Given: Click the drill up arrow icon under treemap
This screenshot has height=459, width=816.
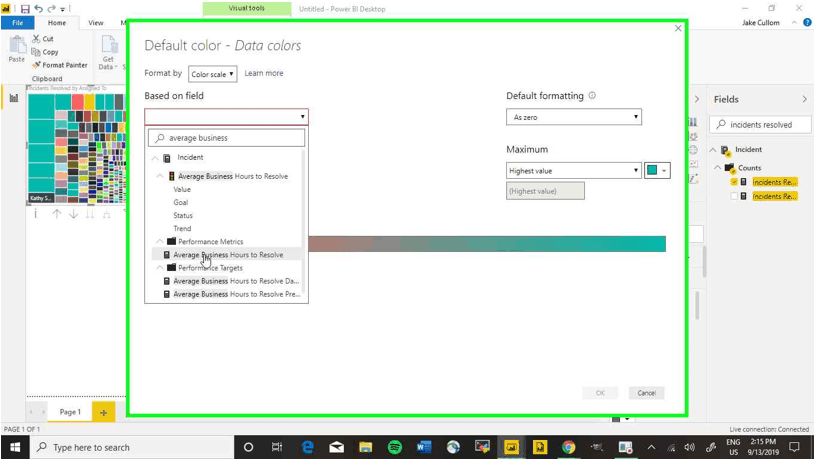Looking at the screenshot, I should pyautogui.click(x=57, y=214).
